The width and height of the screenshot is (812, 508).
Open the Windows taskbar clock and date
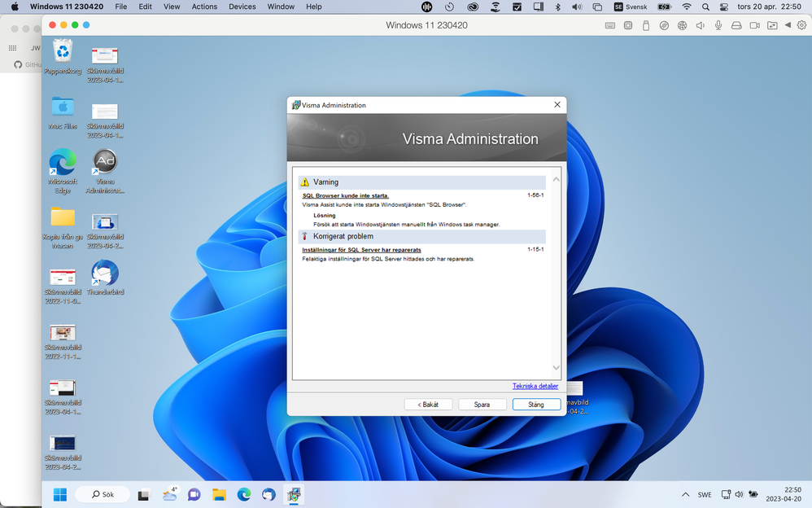coord(784,494)
